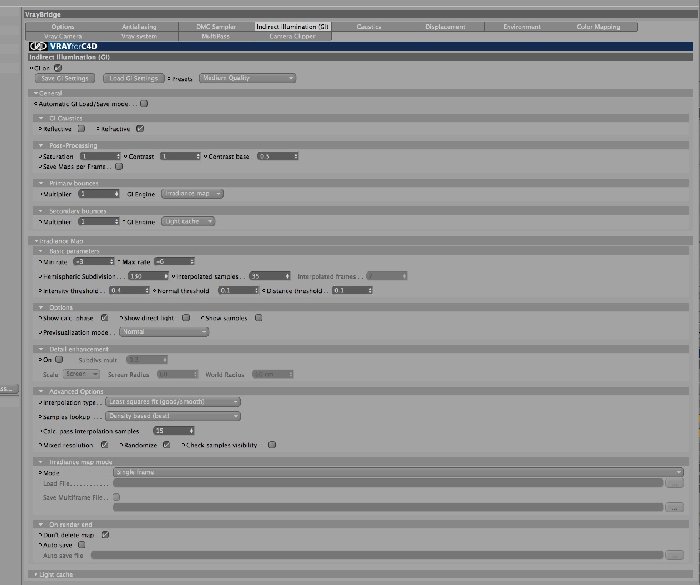
Task: Enable Show samples checkbox
Action: pyautogui.click(x=258, y=318)
